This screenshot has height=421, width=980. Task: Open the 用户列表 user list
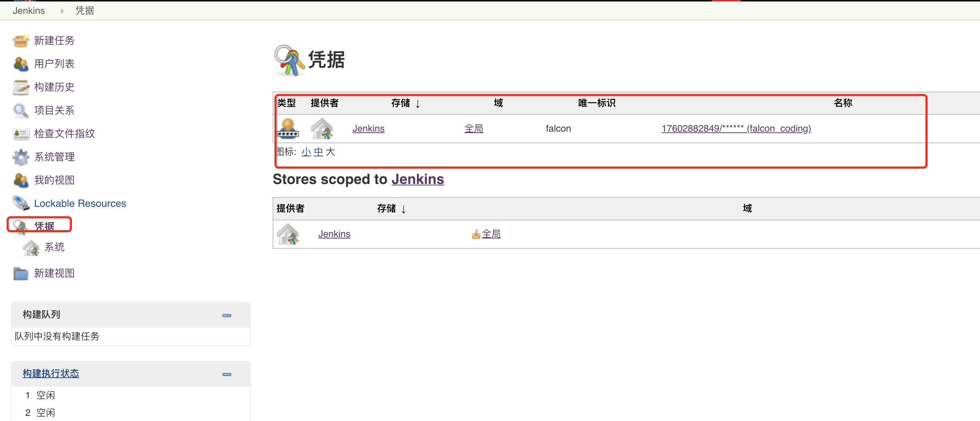tap(54, 64)
